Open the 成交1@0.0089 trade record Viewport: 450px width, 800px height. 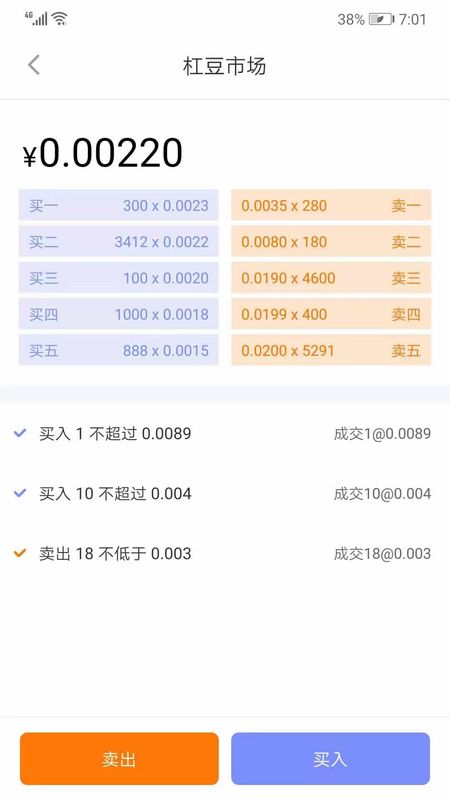click(382, 434)
